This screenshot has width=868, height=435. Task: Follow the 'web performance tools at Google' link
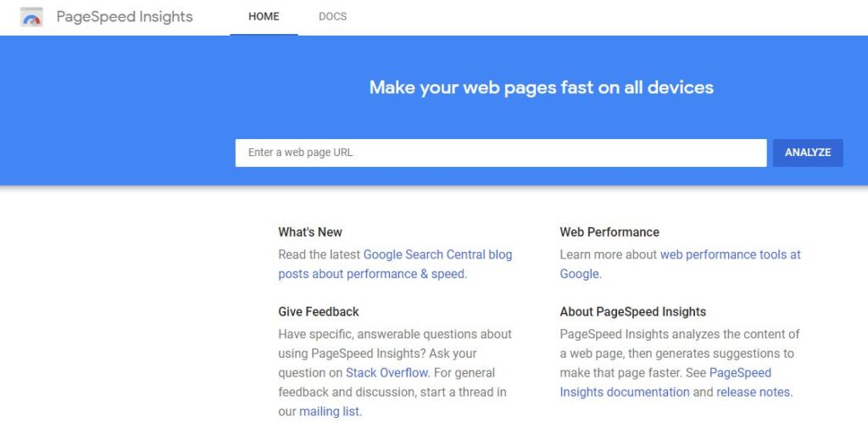coord(730,254)
